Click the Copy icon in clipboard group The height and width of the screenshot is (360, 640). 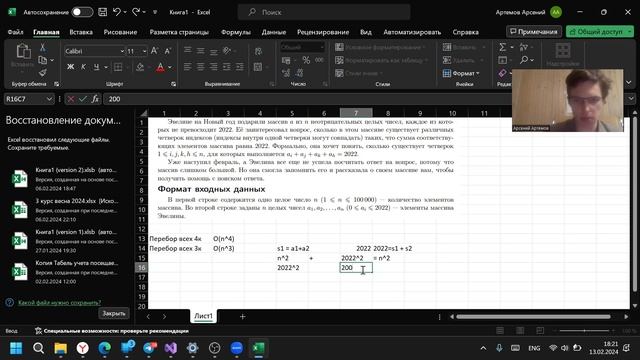click(x=42, y=60)
